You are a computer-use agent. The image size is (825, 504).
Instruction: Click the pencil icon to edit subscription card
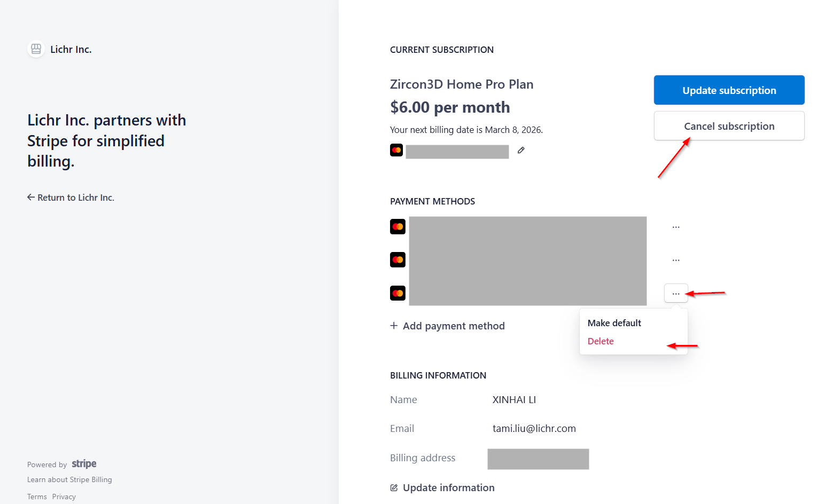[x=521, y=151]
